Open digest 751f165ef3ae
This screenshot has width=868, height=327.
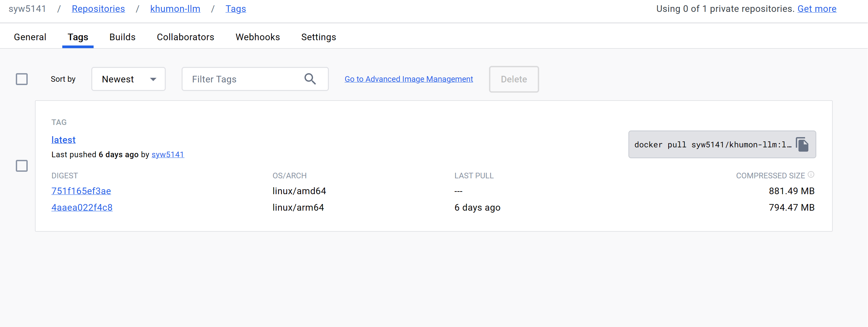pyautogui.click(x=81, y=191)
